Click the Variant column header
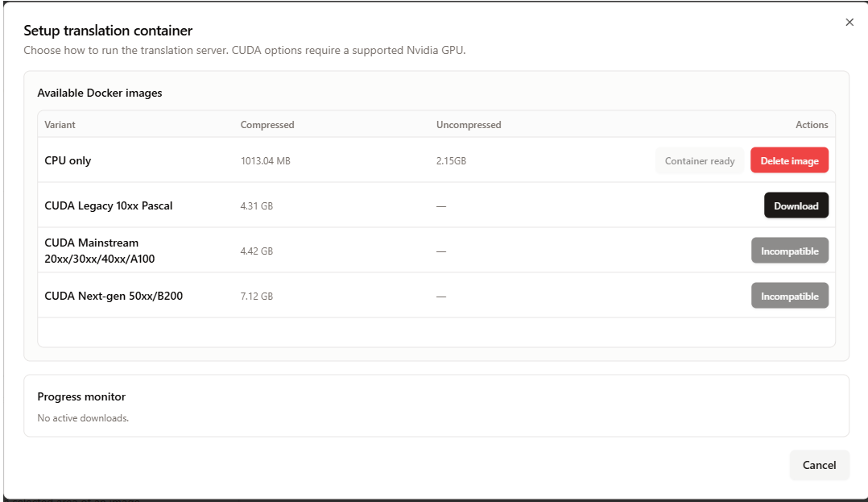Viewport: 868px width, 502px height. [x=60, y=124]
